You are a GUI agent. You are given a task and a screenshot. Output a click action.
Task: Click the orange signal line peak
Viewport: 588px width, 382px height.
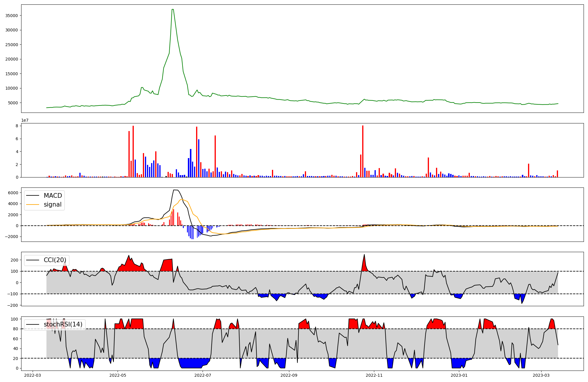click(182, 200)
